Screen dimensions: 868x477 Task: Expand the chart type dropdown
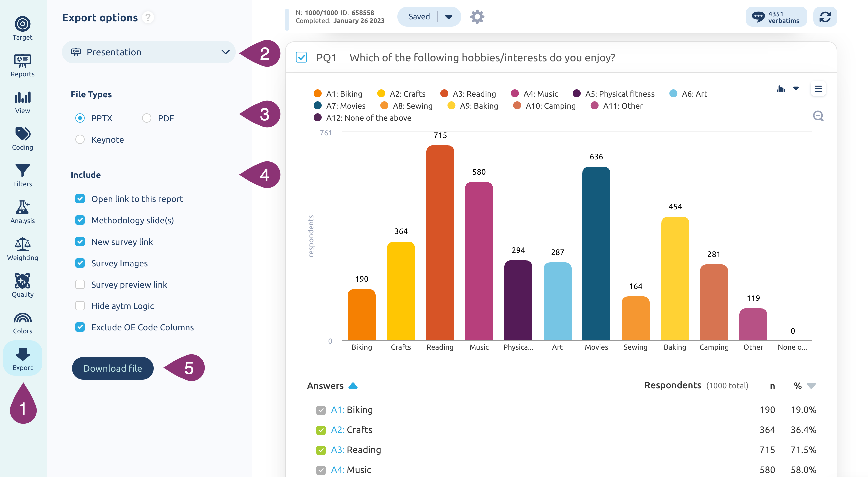coord(796,89)
